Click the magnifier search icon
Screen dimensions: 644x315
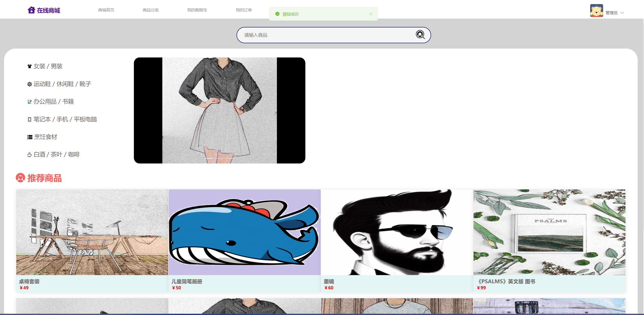(x=420, y=35)
